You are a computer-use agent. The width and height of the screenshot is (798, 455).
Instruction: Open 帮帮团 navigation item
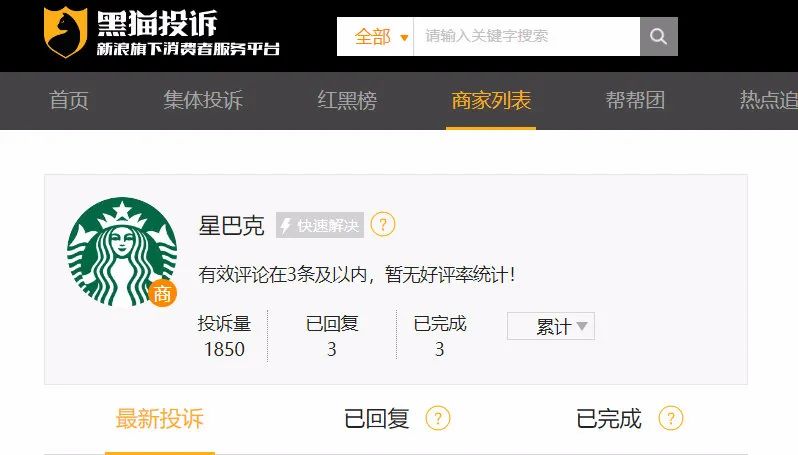click(635, 100)
